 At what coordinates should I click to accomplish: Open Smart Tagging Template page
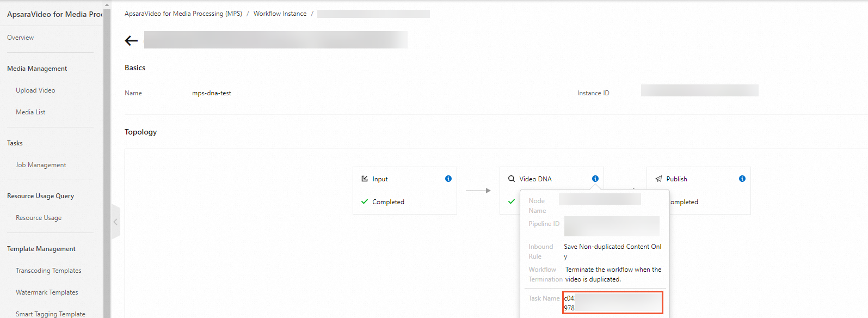[51, 314]
